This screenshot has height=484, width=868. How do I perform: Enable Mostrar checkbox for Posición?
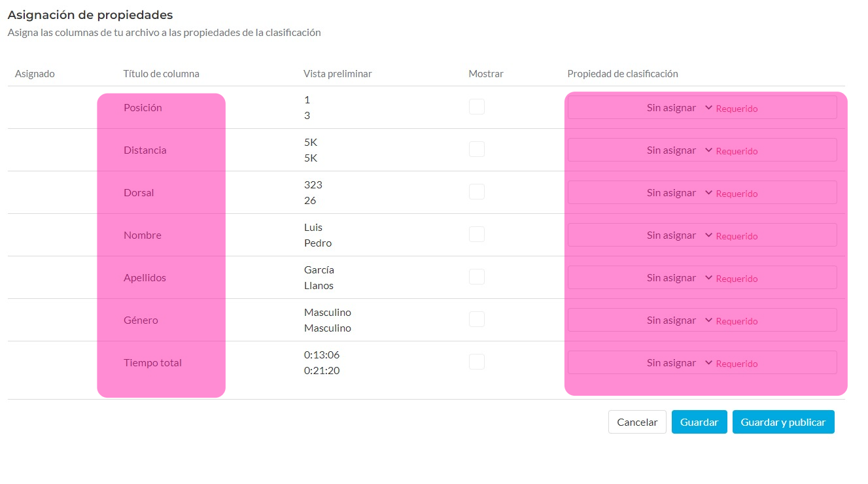(477, 107)
